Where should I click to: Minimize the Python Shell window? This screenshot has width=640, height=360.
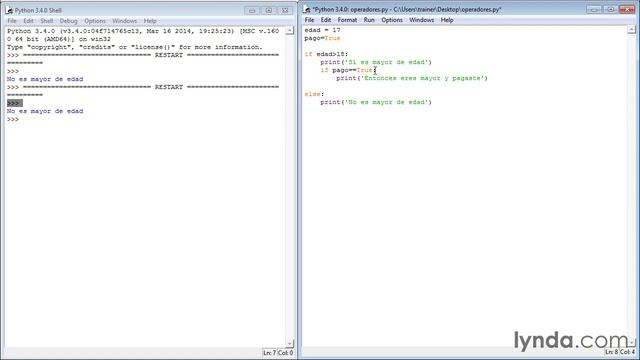click(x=252, y=11)
